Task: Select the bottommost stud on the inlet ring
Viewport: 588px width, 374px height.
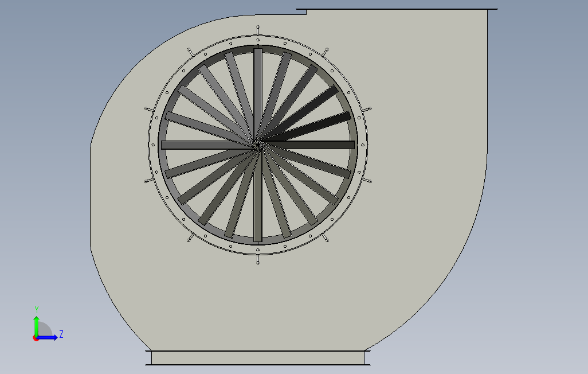Action: pos(258,260)
